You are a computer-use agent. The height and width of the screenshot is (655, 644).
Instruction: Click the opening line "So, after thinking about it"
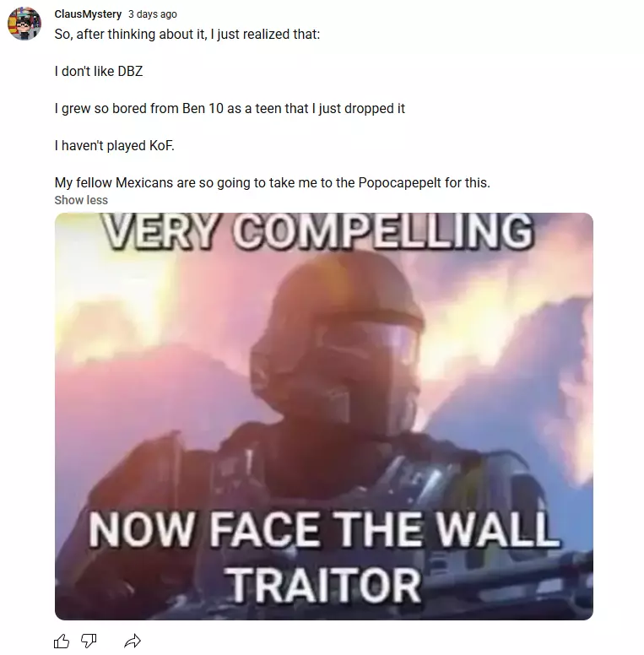(187, 35)
